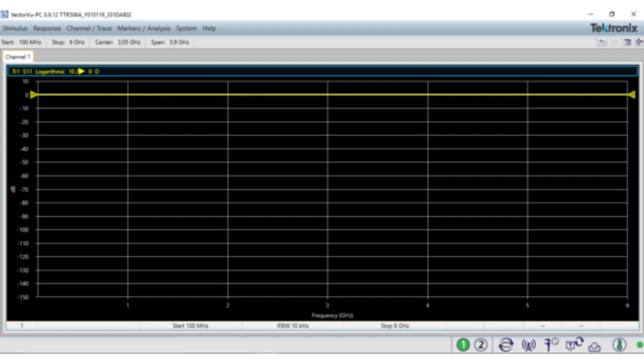Image resolution: width=644 pixels, height=363 pixels.
Task: Click the sweep cycle arrows icon
Action: (506, 345)
